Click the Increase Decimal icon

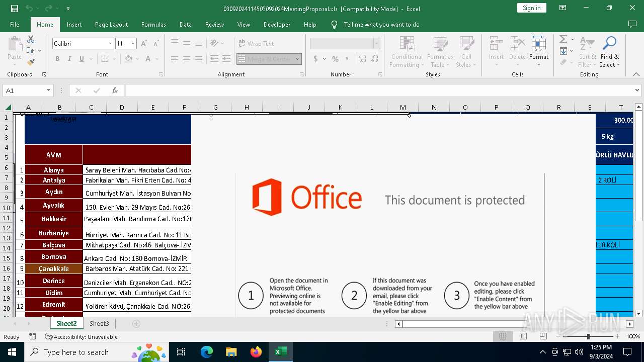pyautogui.click(x=362, y=59)
